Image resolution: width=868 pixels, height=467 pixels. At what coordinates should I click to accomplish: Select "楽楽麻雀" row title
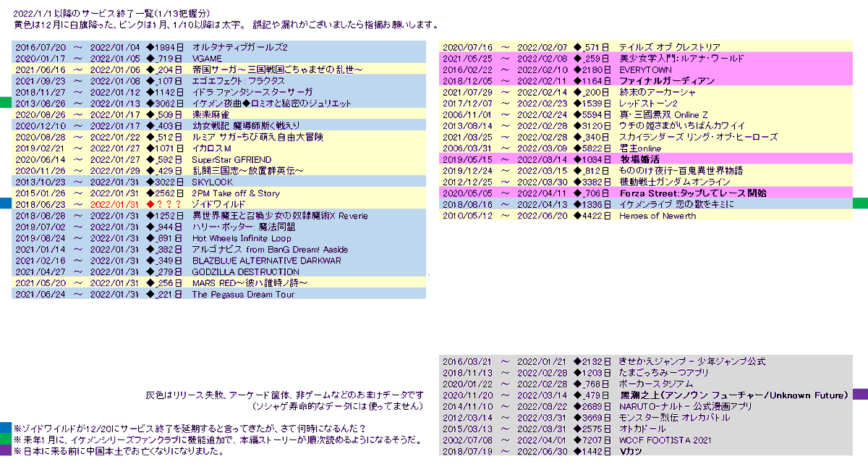pyautogui.click(x=210, y=114)
